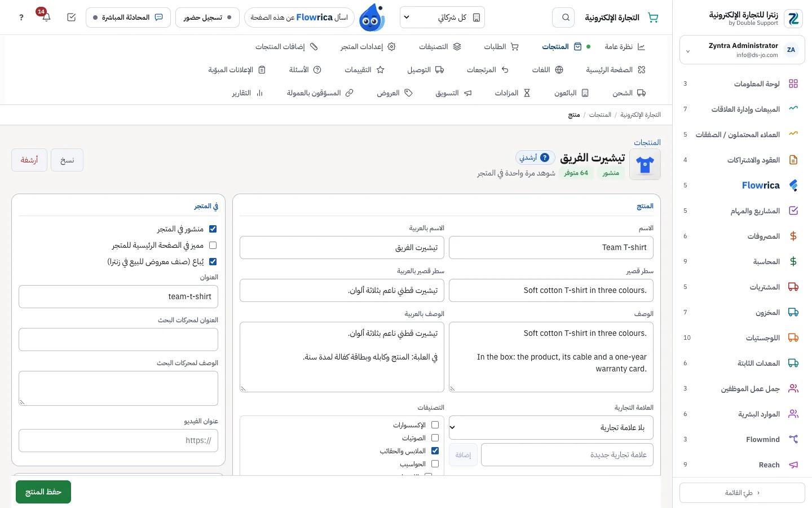Image resolution: width=812 pixels, height=508 pixels.
Task: Open Flowmind sidebar icon
Action: (793, 439)
